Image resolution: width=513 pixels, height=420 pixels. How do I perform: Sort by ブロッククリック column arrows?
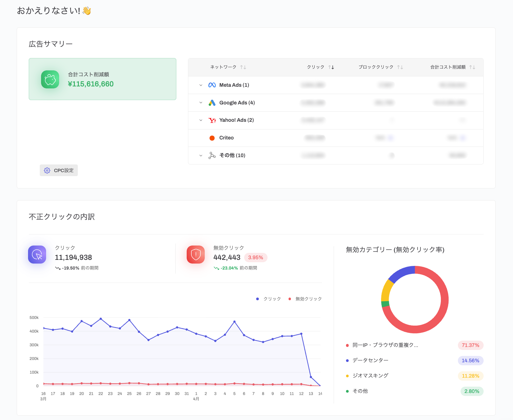pos(400,67)
